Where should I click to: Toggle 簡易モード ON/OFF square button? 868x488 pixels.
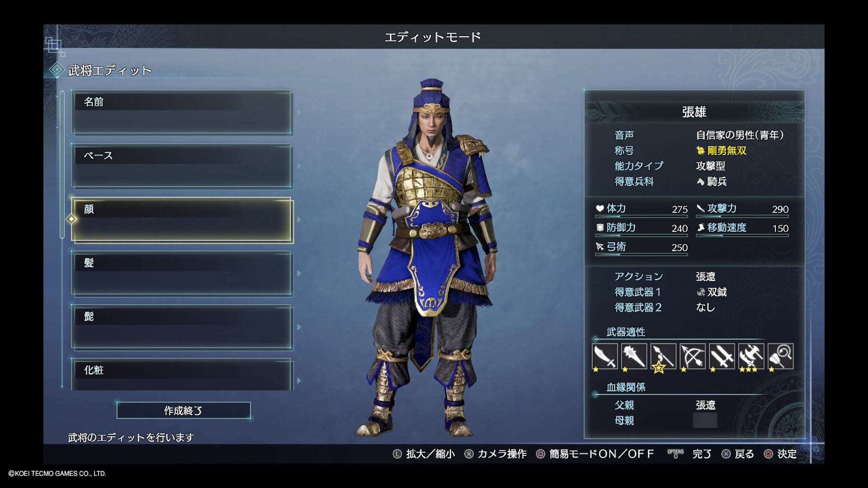pyautogui.click(x=540, y=454)
